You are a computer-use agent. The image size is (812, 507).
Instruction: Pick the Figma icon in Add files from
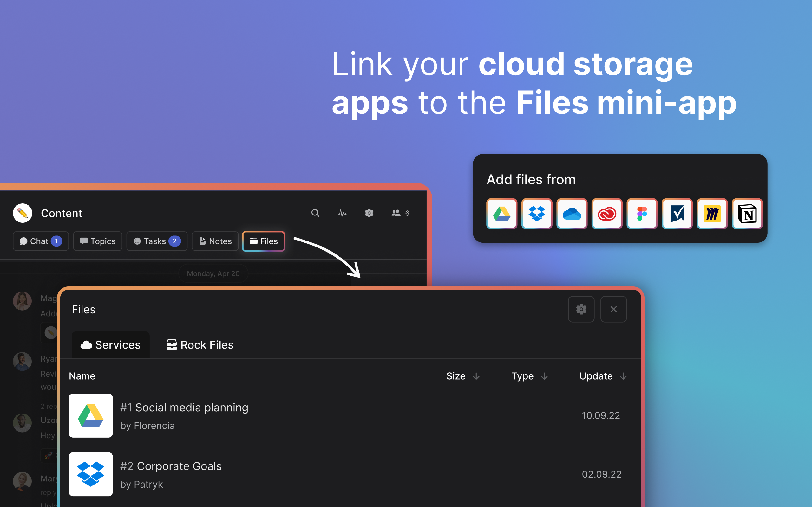coord(642,214)
